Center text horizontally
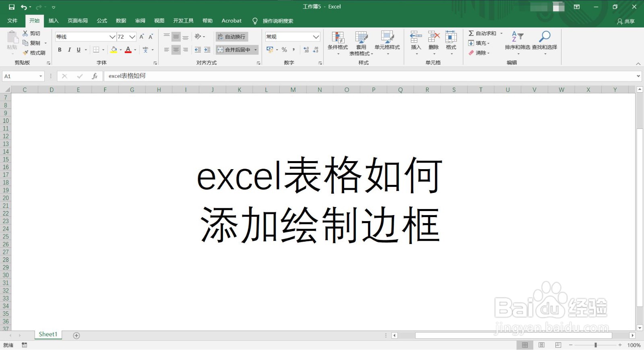 point(176,50)
